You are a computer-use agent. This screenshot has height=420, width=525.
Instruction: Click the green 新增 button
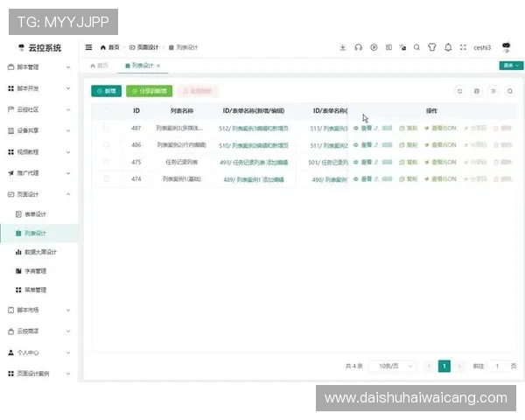click(x=106, y=91)
